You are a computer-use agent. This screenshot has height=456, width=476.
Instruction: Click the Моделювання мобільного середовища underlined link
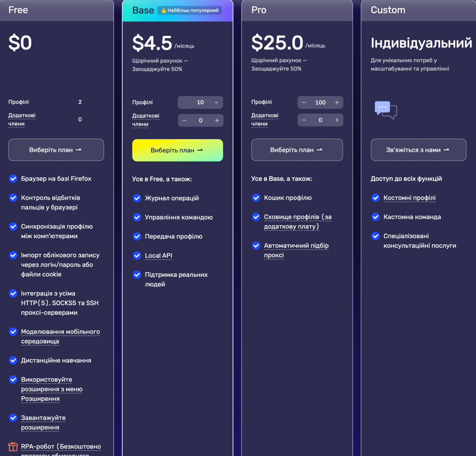[x=60, y=336]
